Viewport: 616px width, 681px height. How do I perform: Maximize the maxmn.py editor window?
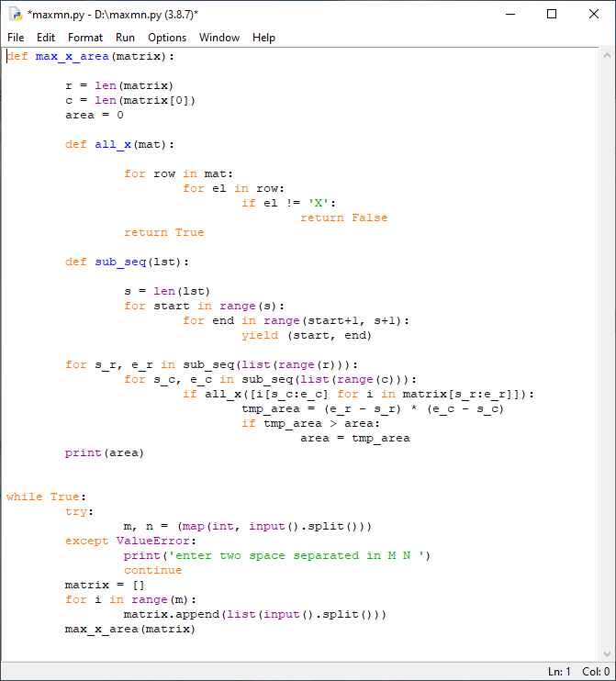552,14
